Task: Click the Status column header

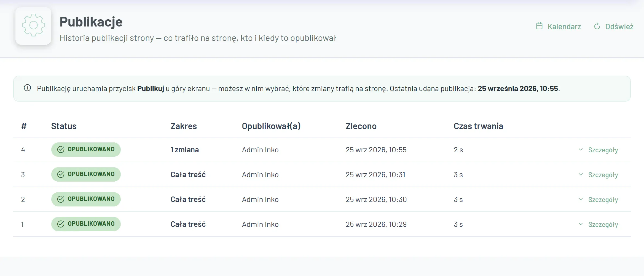Action: (x=64, y=126)
